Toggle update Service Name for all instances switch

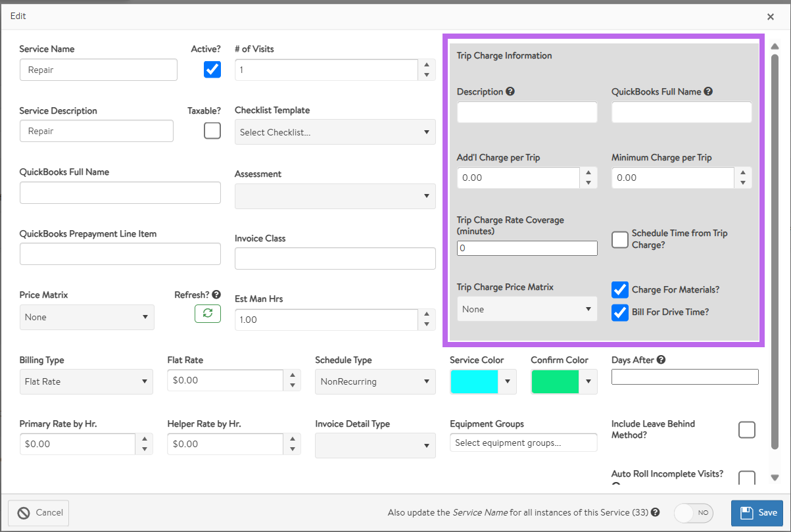[x=694, y=513]
